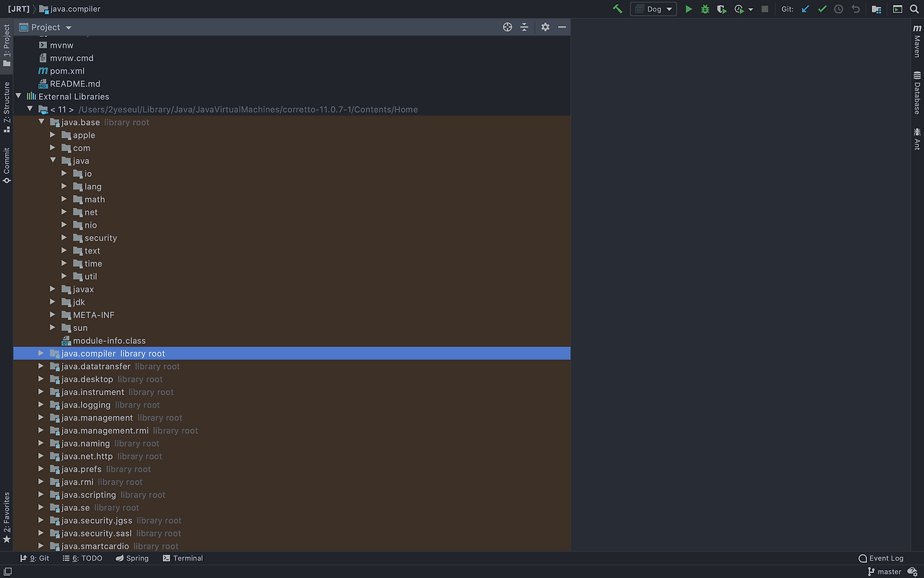Commit changes with the green checkmark

822,9
